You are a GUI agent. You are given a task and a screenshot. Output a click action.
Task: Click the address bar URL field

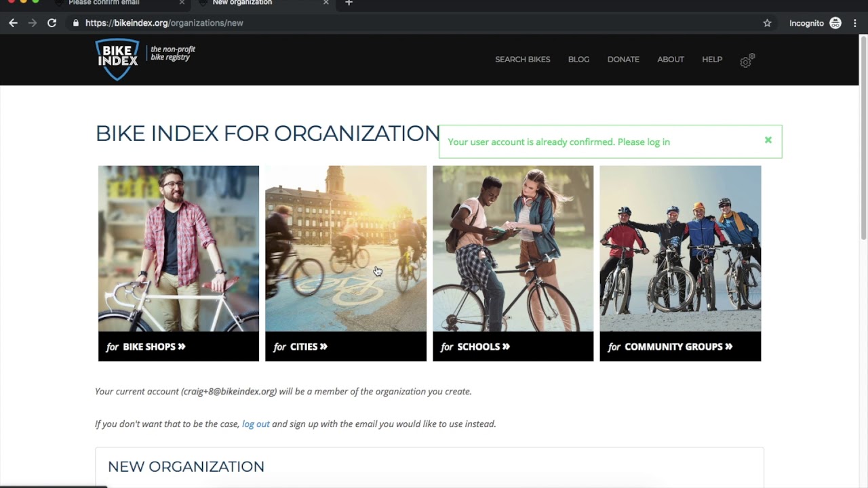point(420,23)
